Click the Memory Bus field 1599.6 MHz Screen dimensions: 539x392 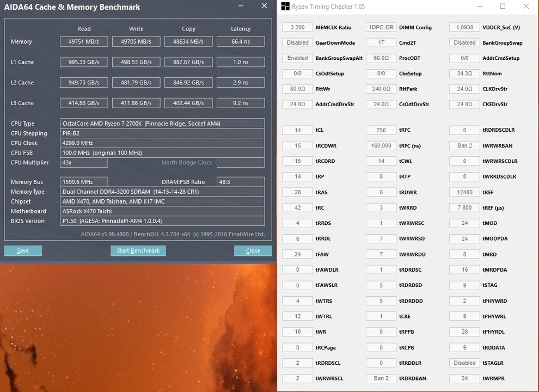84,182
